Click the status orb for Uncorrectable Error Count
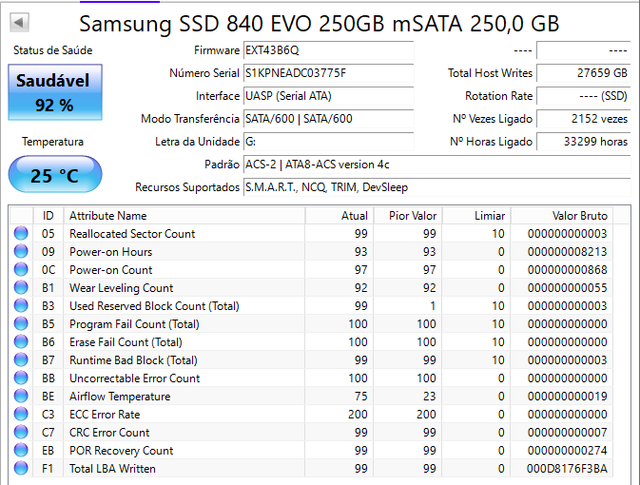This screenshot has height=485, width=640. click(21, 378)
